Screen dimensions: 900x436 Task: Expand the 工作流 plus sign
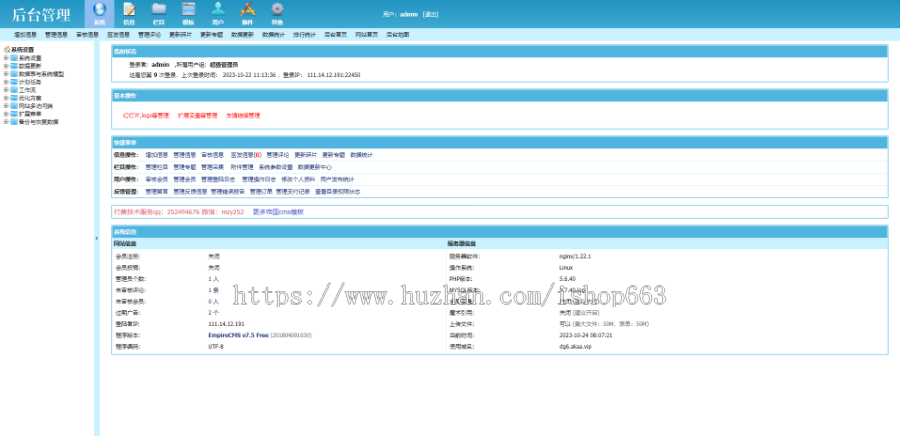click(x=6, y=90)
